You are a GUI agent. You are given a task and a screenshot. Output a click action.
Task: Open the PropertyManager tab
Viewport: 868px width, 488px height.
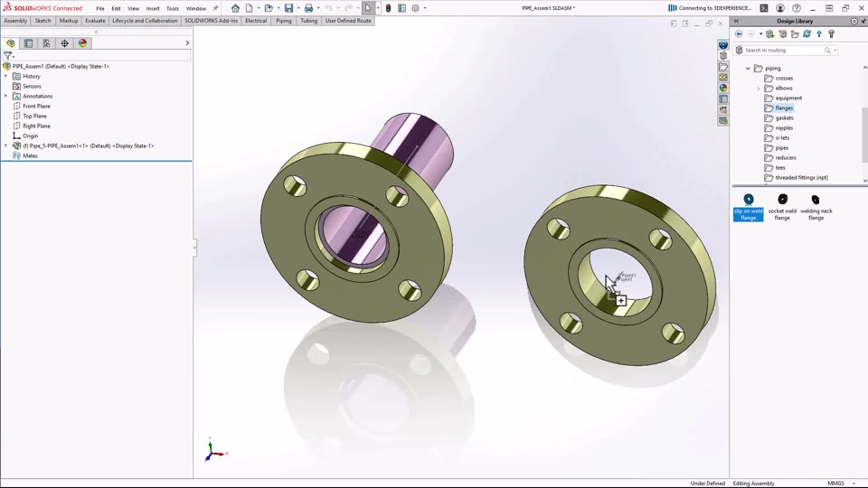tap(28, 43)
